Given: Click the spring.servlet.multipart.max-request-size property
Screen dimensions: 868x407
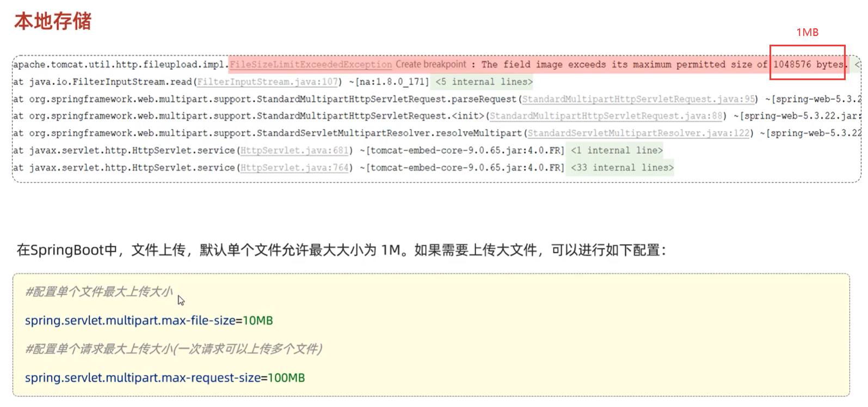Looking at the screenshot, I should click(x=143, y=378).
